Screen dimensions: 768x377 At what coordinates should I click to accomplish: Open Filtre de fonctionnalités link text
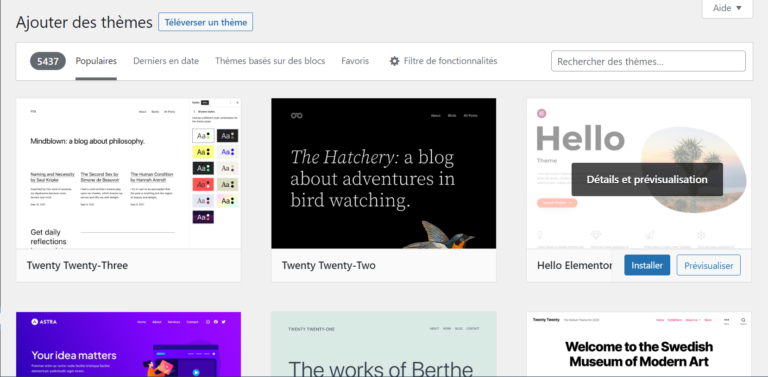[450, 61]
